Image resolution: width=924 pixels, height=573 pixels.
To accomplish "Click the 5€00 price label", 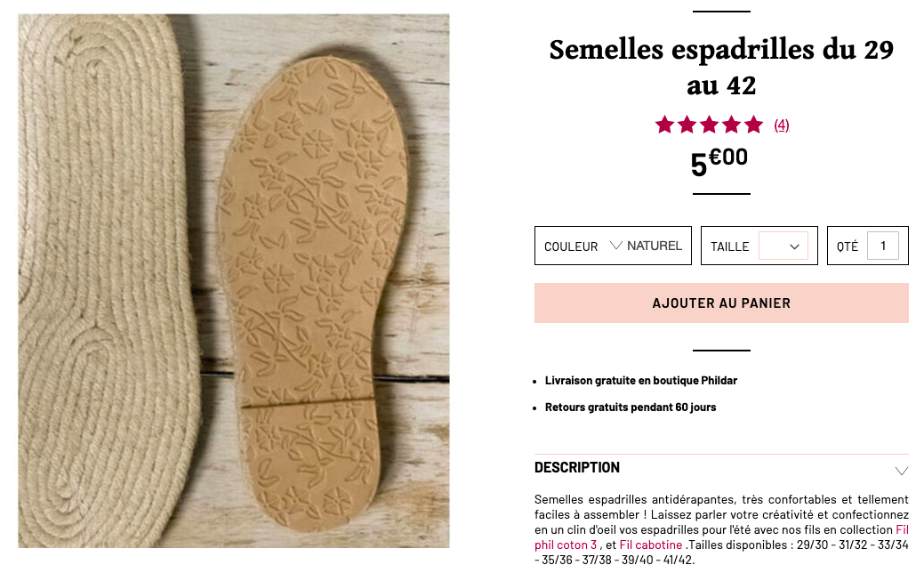I will 719,162.
